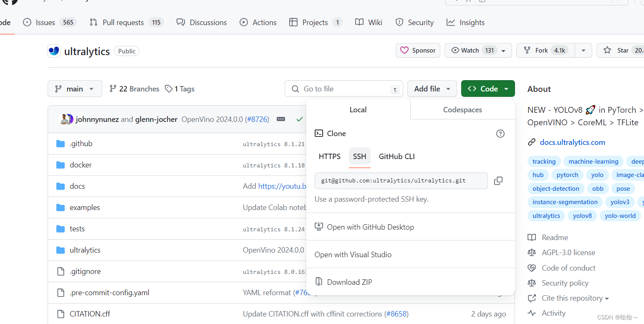Viewport: 644px width, 324px height.
Task: Select the Local tab in clone popup
Action: coord(358,110)
